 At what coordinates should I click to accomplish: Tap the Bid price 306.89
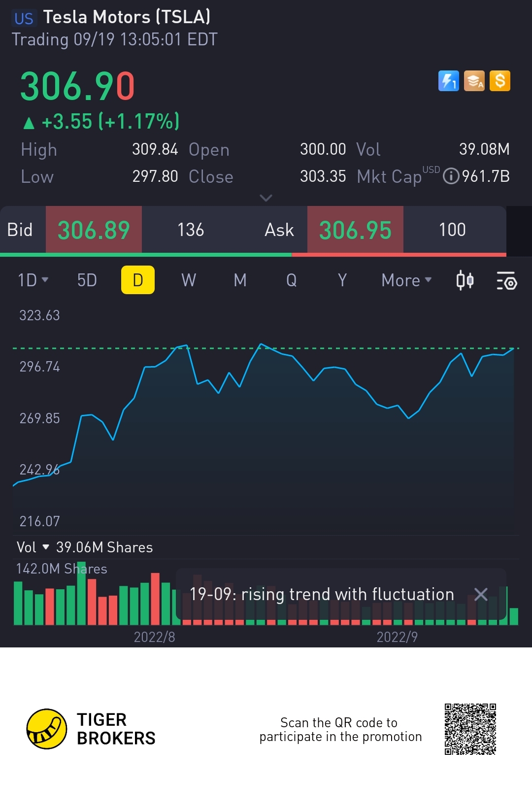click(x=94, y=230)
